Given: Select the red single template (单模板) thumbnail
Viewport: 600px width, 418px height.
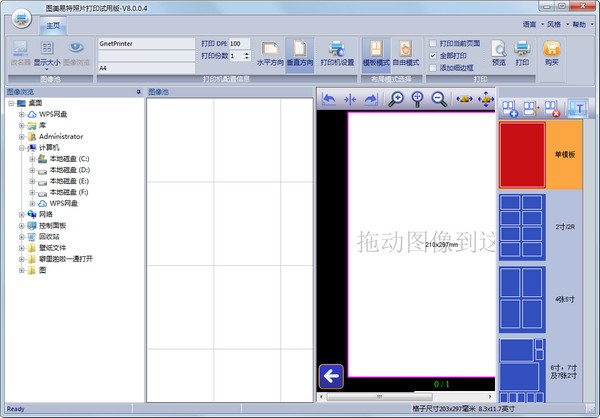Looking at the screenshot, I should point(521,155).
